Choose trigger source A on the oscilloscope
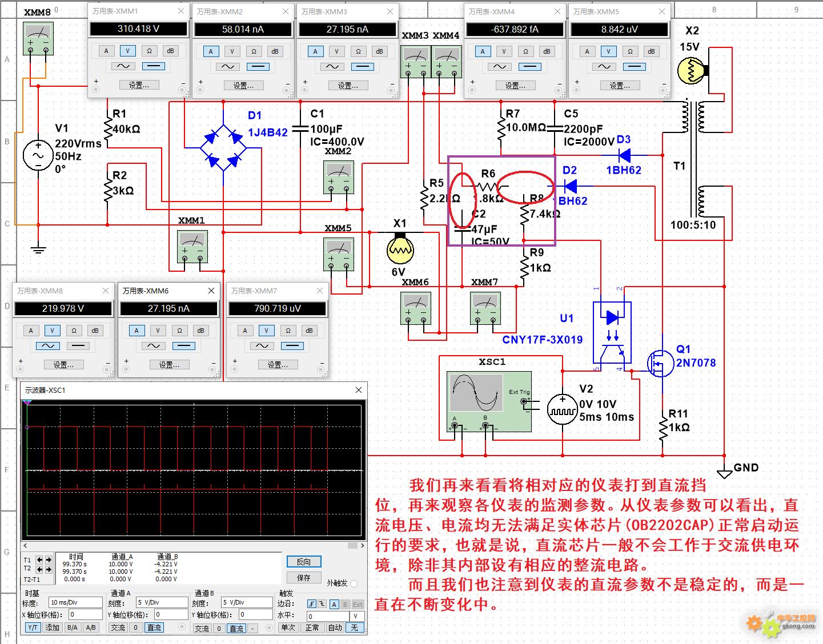Screen dimensions: 823x644 click(x=334, y=604)
